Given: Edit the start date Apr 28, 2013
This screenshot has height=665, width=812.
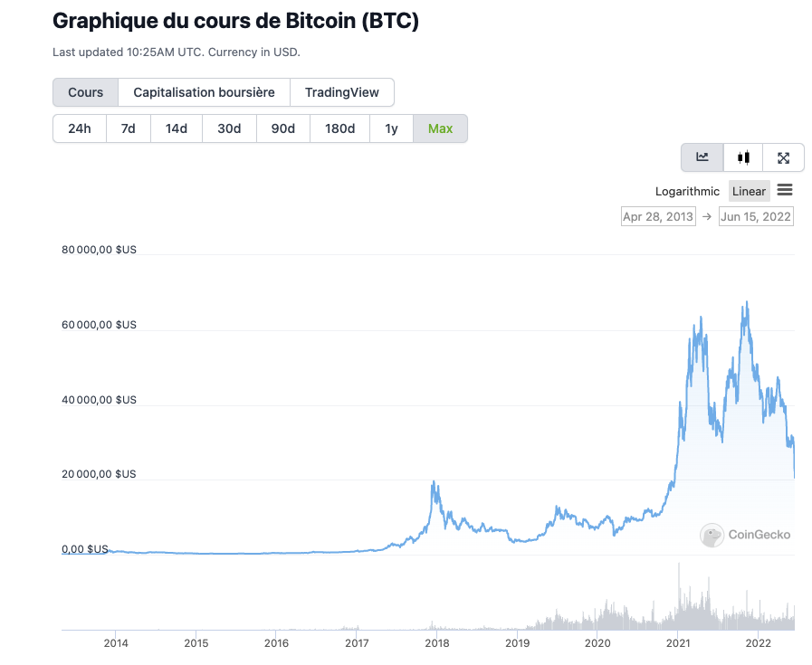Looking at the screenshot, I should coord(658,216).
